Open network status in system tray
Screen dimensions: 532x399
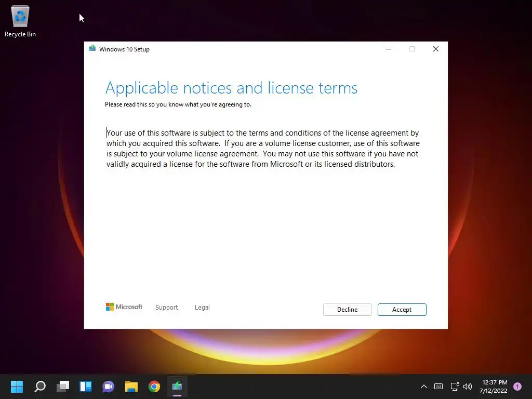point(455,387)
